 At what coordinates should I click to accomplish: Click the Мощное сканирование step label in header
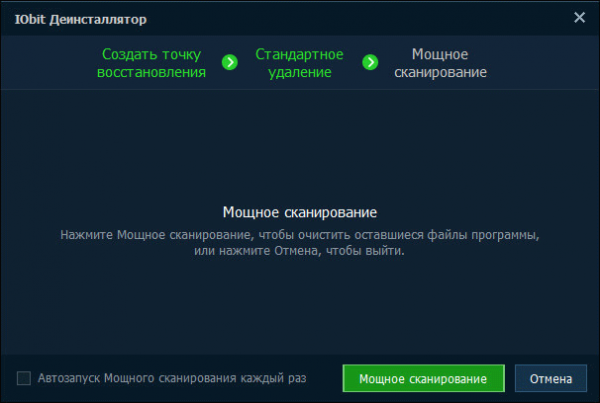(440, 63)
